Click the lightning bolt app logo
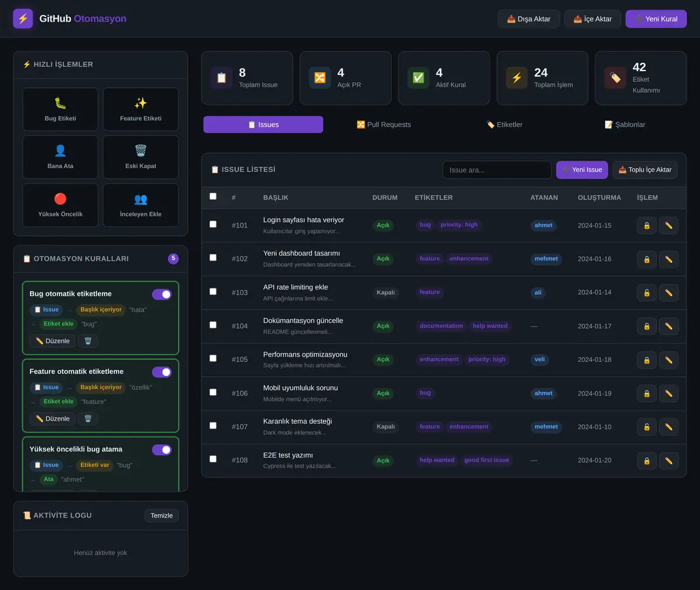This screenshot has height=590, width=700. coord(23,19)
